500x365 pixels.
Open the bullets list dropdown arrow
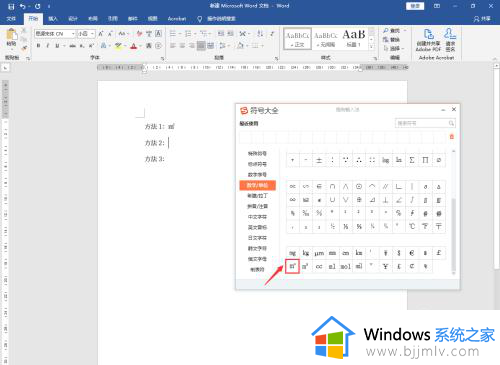coord(179,34)
